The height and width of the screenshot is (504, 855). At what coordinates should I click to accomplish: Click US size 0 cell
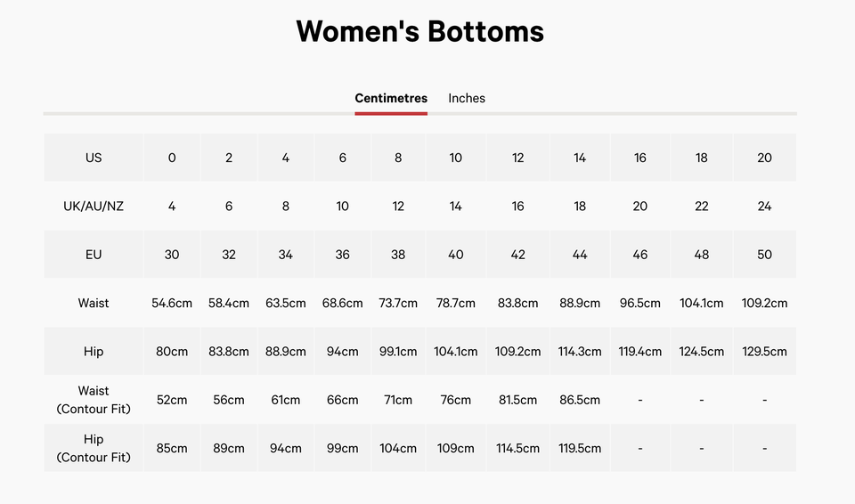click(172, 158)
